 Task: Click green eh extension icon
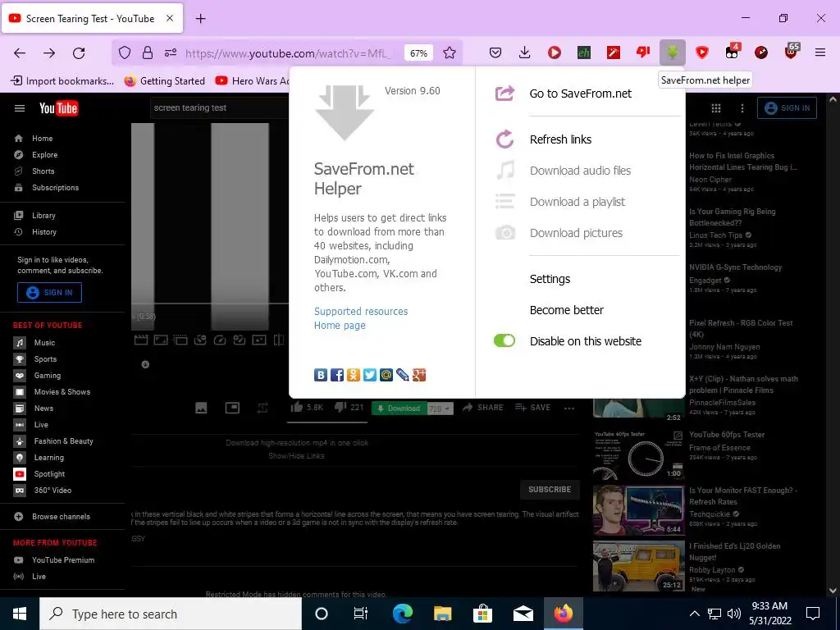pyautogui.click(x=584, y=52)
